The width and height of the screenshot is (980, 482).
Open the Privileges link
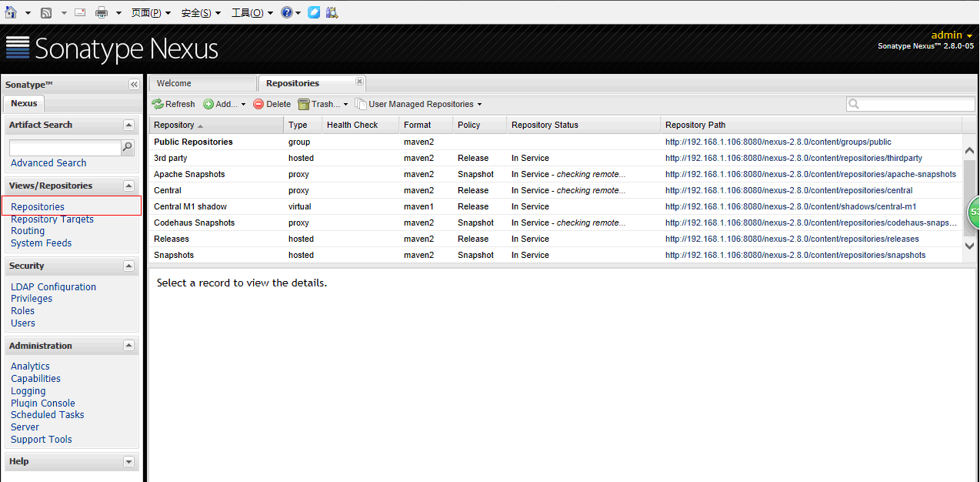click(x=32, y=299)
